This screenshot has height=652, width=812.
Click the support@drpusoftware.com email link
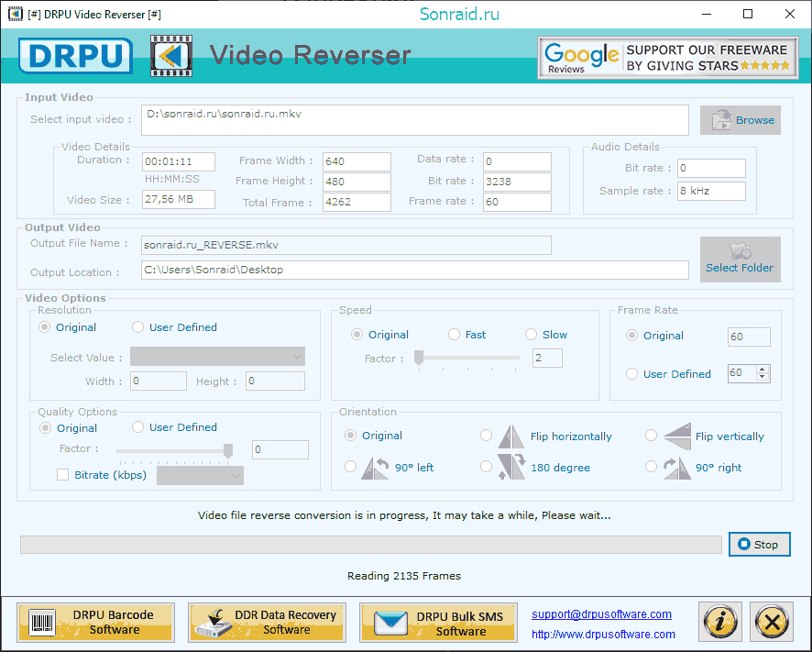[x=601, y=614]
